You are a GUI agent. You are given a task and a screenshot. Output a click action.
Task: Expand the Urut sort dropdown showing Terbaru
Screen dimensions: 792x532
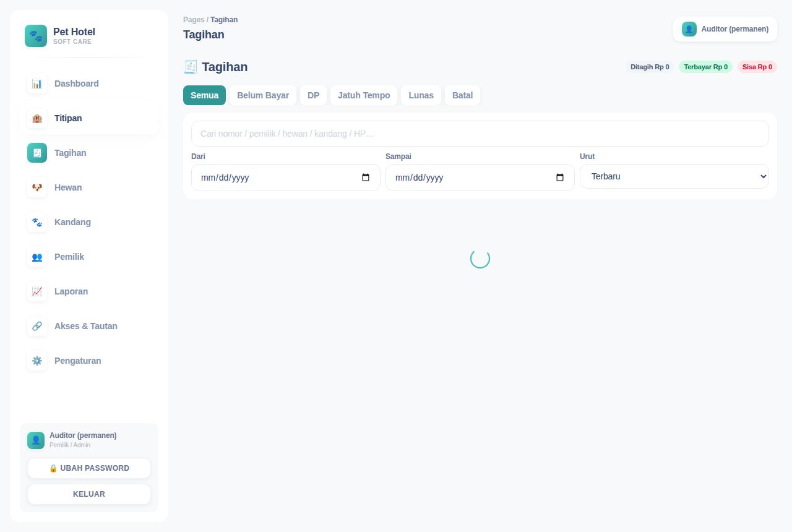pyautogui.click(x=674, y=176)
